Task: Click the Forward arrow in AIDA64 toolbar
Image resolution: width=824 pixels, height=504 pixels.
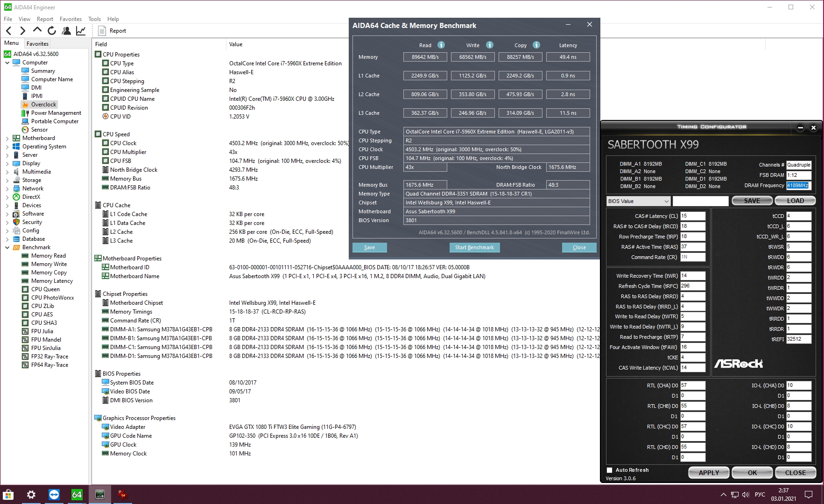Action: [22, 31]
